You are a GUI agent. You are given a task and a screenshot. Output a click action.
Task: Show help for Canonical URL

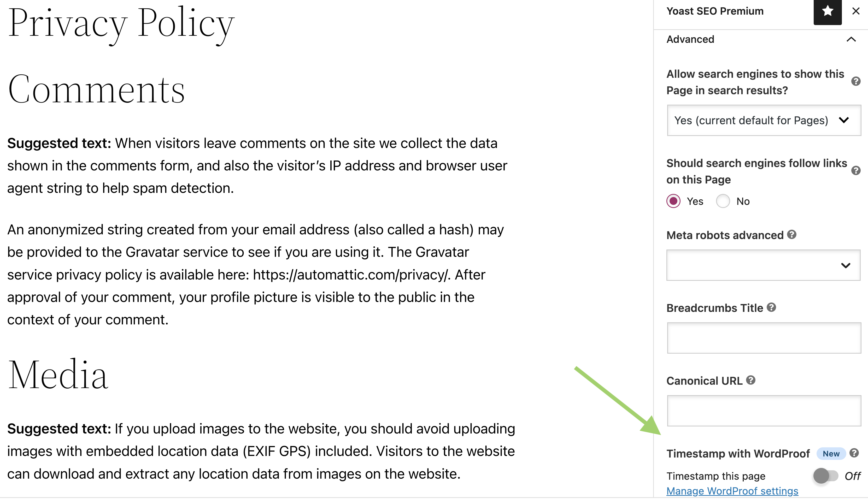click(751, 381)
